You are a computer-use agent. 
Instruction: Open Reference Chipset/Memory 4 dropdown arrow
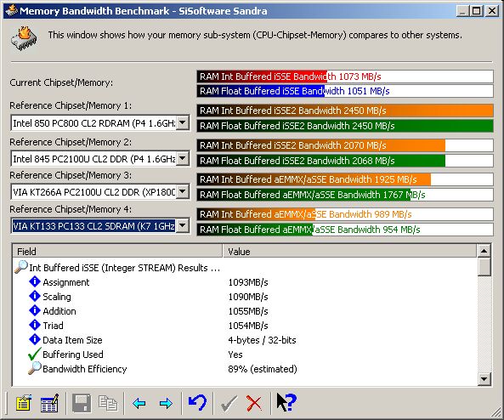click(x=182, y=226)
